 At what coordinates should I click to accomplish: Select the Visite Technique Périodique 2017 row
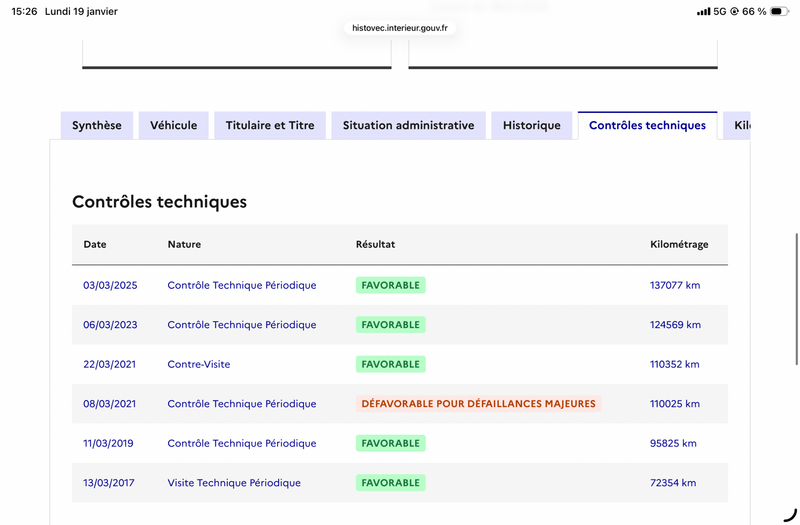click(234, 483)
